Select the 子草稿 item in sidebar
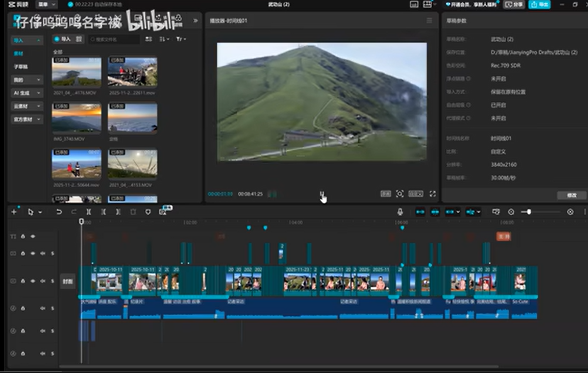 [21, 67]
